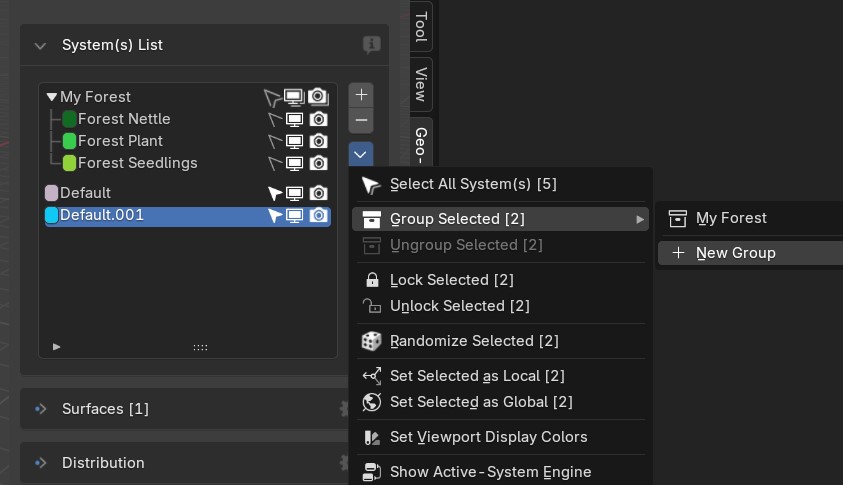Switch to the View sidebar tab
Image resolution: width=843 pixels, height=485 pixels.
[x=422, y=84]
